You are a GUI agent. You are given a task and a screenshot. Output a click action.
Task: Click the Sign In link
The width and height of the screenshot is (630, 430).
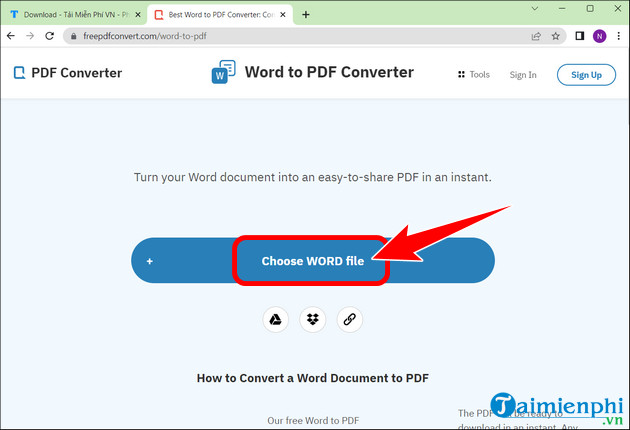523,75
